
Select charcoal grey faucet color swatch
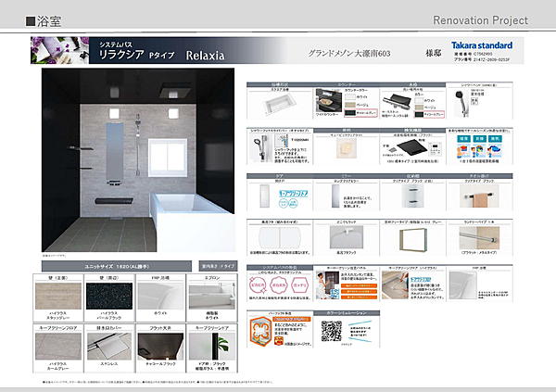[x=419, y=114]
